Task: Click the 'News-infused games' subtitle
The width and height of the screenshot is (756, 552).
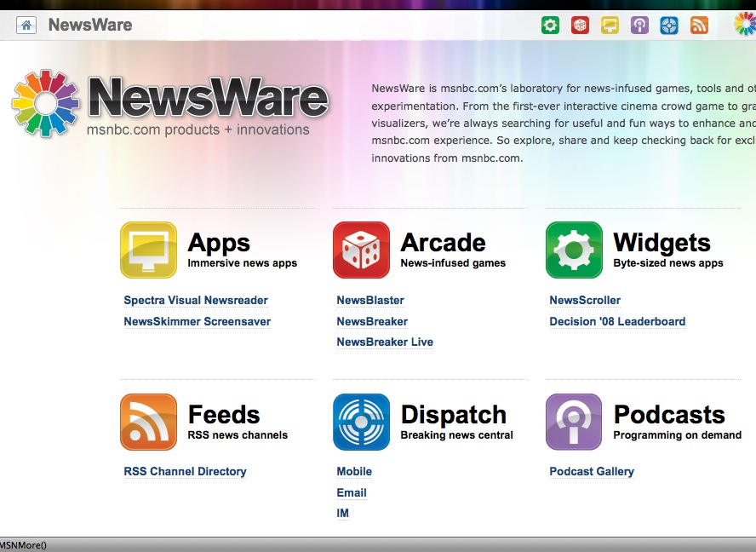Action: 453,263
